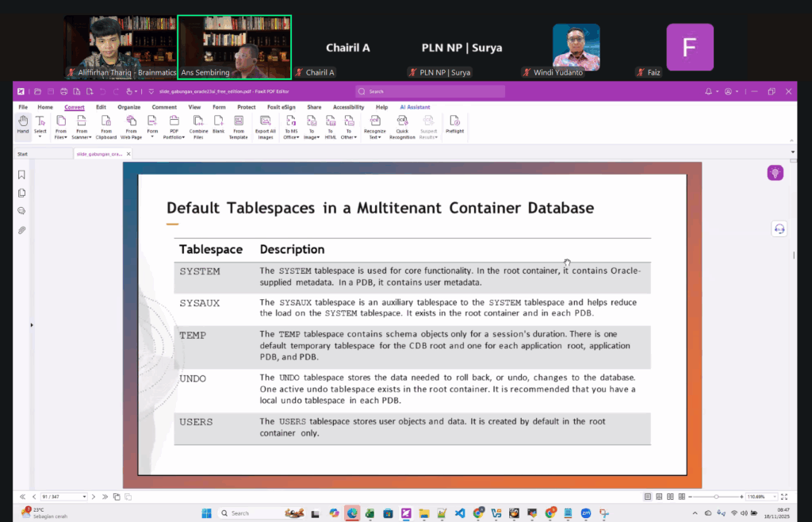Expand the To MS Office dropdown
Screen dimensions: 812x522
pyautogui.click(x=291, y=127)
